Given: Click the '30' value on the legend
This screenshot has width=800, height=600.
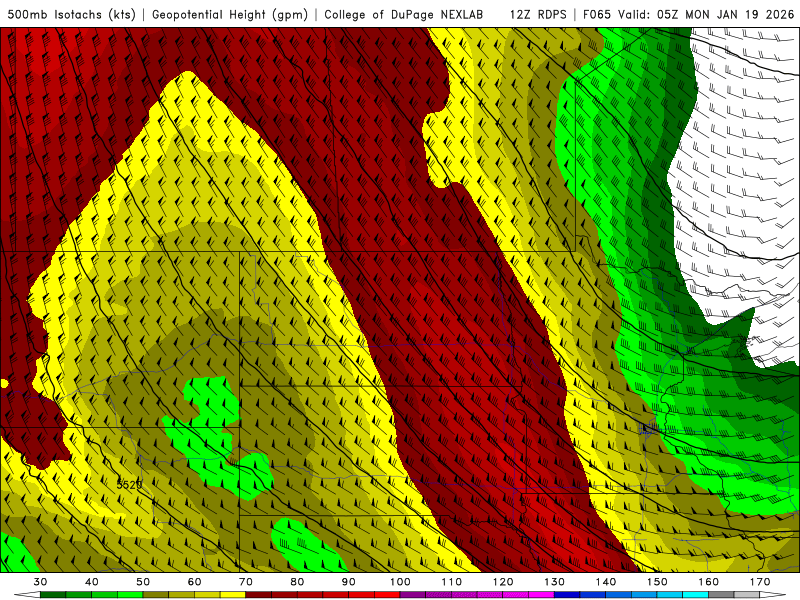Looking at the screenshot, I should coord(40,582).
